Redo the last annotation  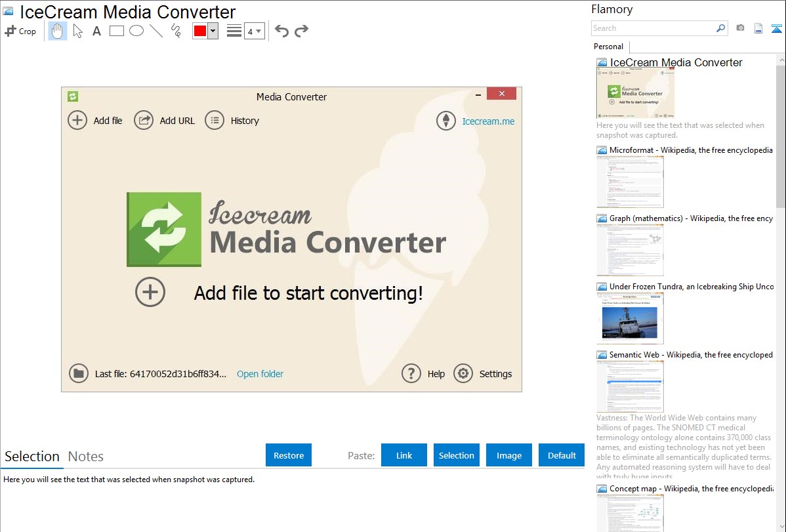pos(301,31)
